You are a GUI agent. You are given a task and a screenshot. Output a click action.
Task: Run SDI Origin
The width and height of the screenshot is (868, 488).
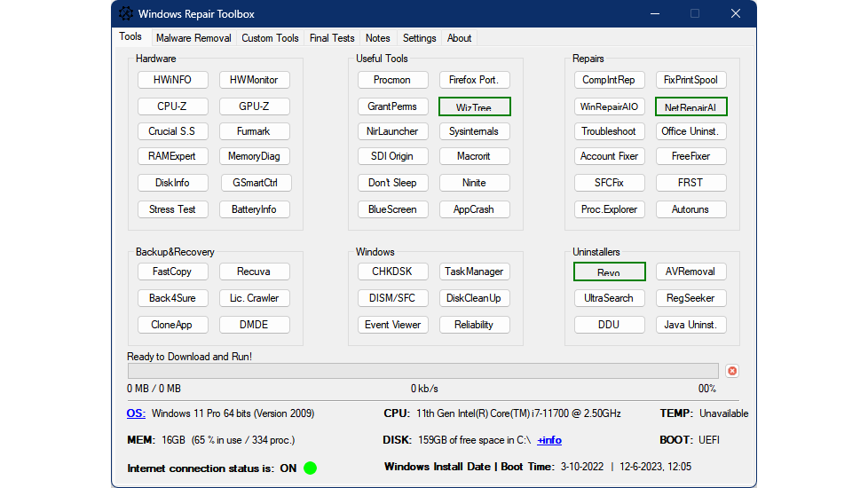pos(392,156)
